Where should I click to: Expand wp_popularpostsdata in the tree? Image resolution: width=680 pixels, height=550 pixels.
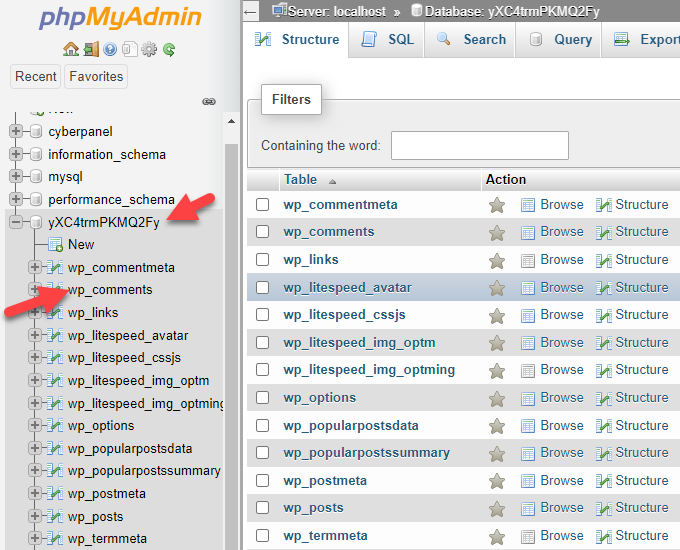[35, 448]
